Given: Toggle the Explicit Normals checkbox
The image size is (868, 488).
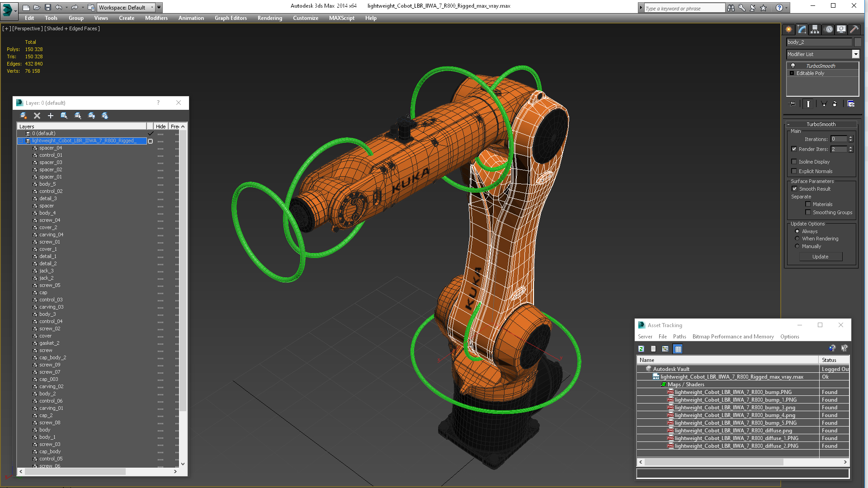Looking at the screenshot, I should coord(794,171).
